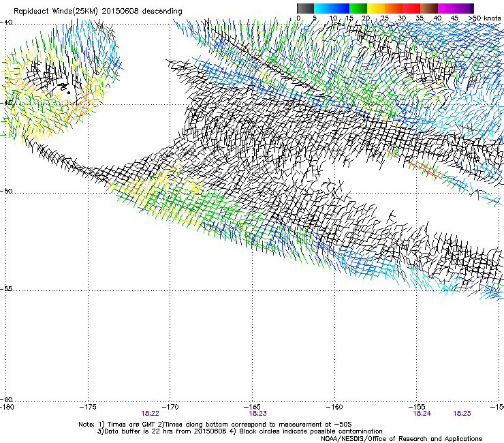Click the -155 longitude axis label
The width and height of the screenshot is (504, 443).
tap(417, 407)
